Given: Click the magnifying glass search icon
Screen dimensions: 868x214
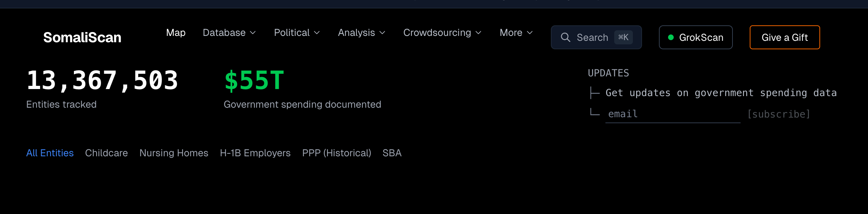Looking at the screenshot, I should (565, 37).
